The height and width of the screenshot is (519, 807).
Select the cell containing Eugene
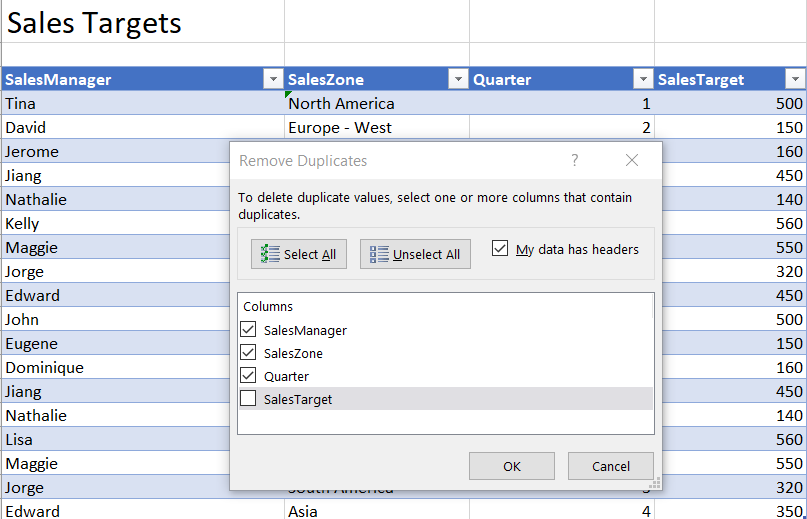pyautogui.click(x=116, y=343)
